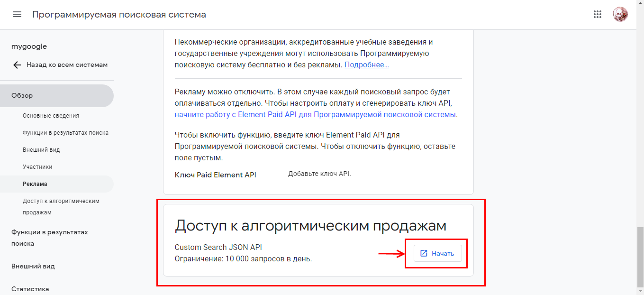Click the page vertical scrollbar thumb
644x295 pixels.
[x=640, y=256]
